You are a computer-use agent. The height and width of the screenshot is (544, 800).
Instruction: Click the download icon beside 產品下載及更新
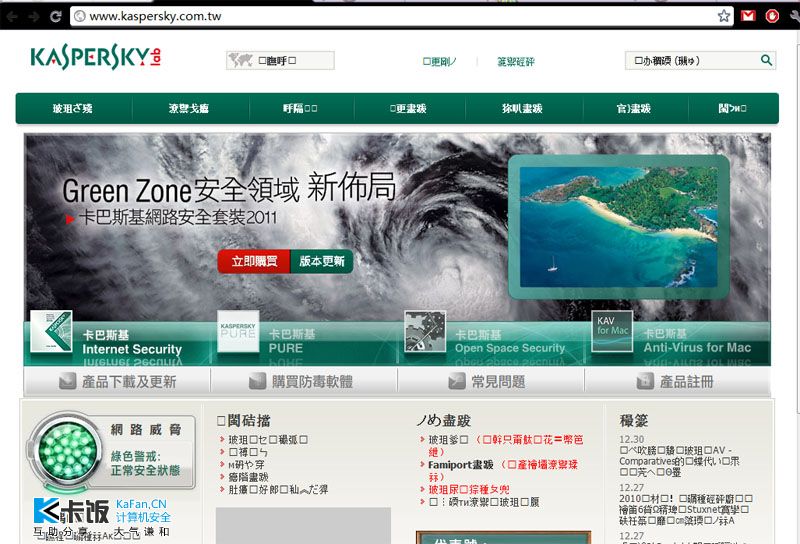[x=67, y=381]
